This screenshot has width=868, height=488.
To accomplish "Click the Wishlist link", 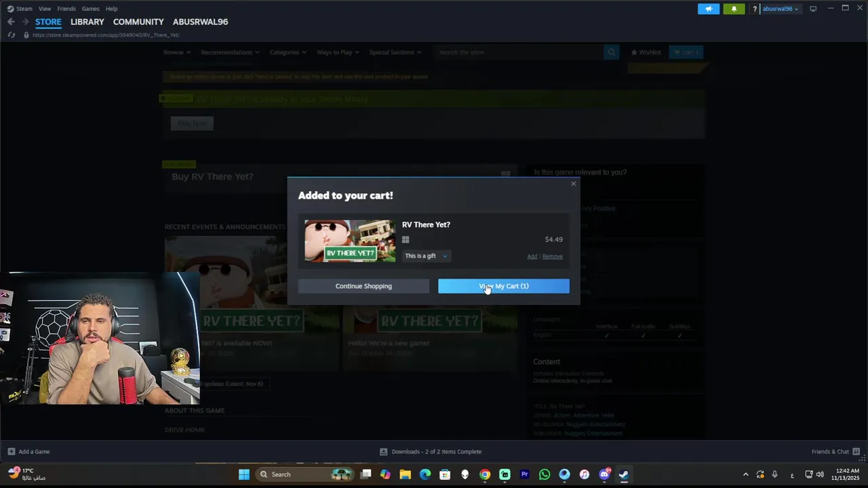I will pyautogui.click(x=646, y=52).
